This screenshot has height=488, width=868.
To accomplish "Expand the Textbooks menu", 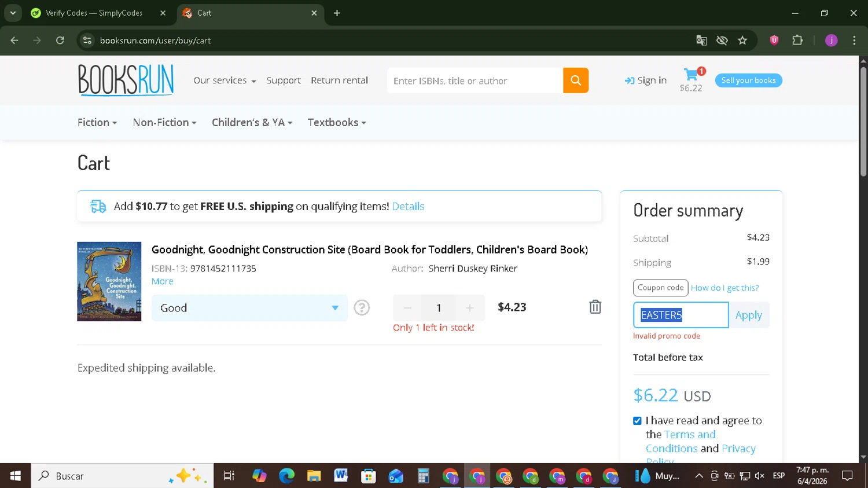I will [x=337, y=123].
